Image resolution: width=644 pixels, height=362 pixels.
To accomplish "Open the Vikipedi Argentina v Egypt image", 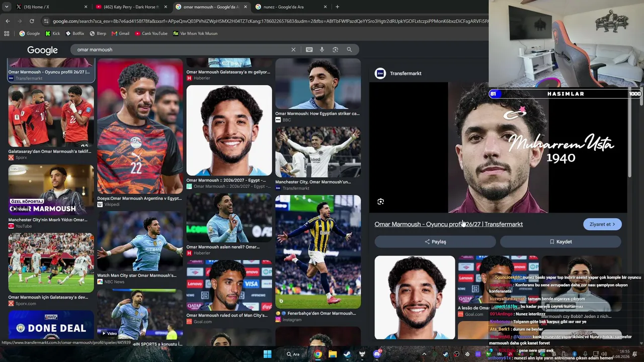I will [140, 126].
